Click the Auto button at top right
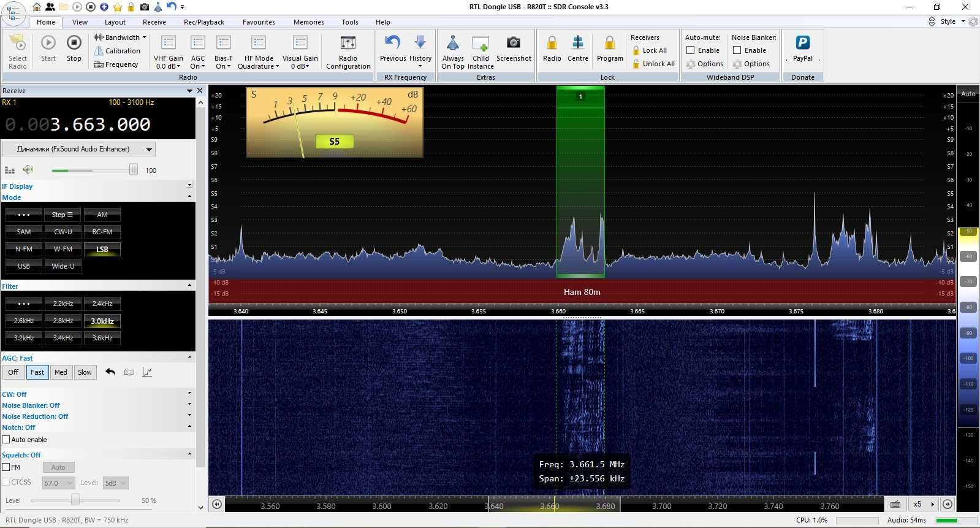 point(968,94)
